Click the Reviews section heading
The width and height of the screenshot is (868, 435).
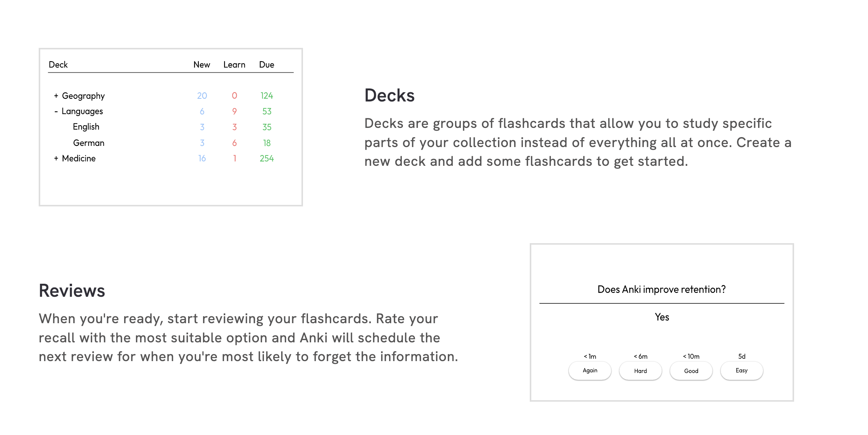pos(72,291)
